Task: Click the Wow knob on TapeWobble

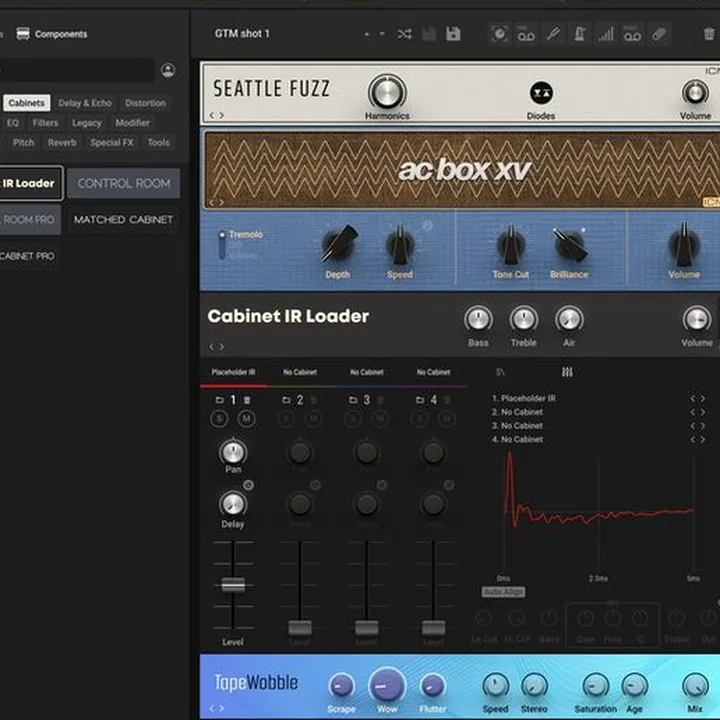Action: coord(387,686)
